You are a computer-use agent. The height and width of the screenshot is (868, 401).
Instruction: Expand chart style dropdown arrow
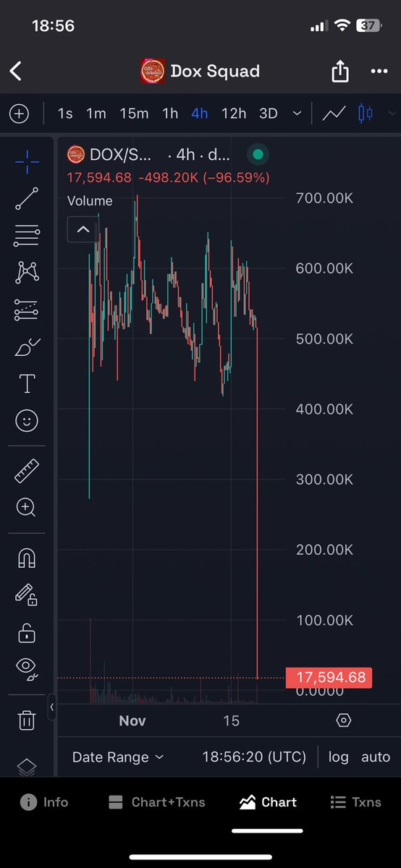coord(392,114)
